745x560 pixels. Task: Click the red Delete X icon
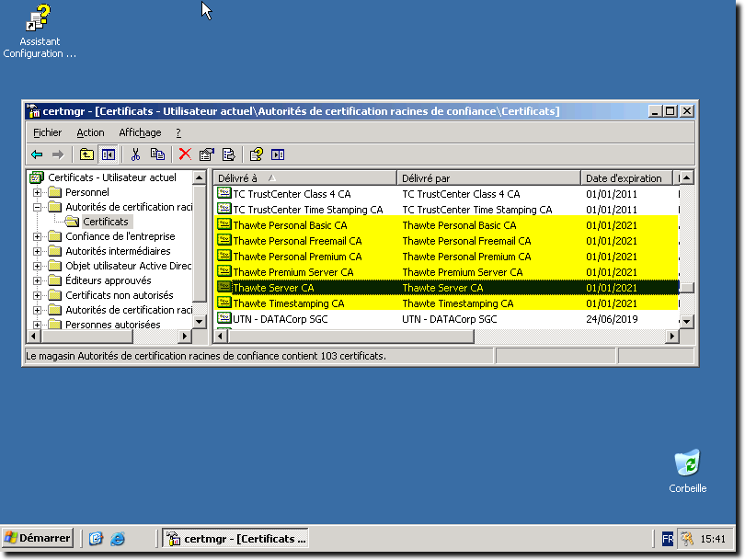[185, 154]
